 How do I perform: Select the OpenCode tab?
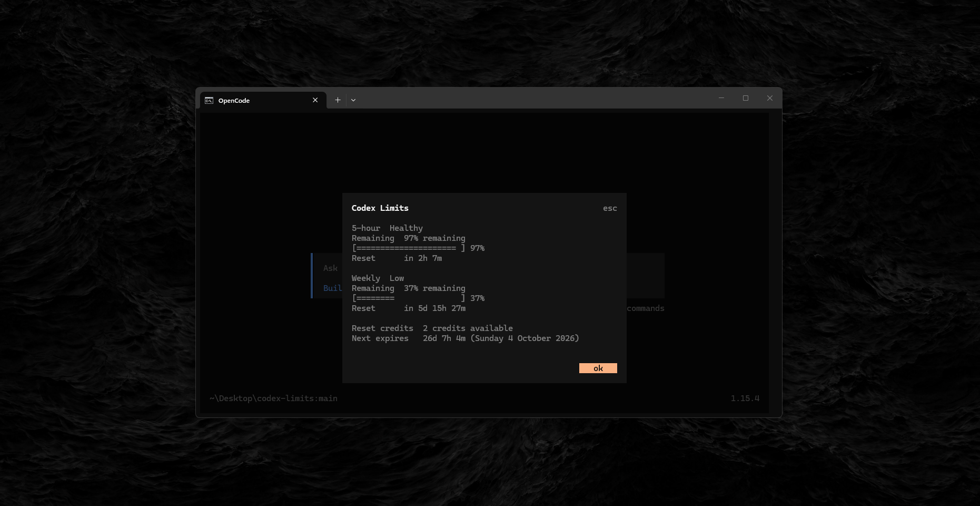[263, 100]
